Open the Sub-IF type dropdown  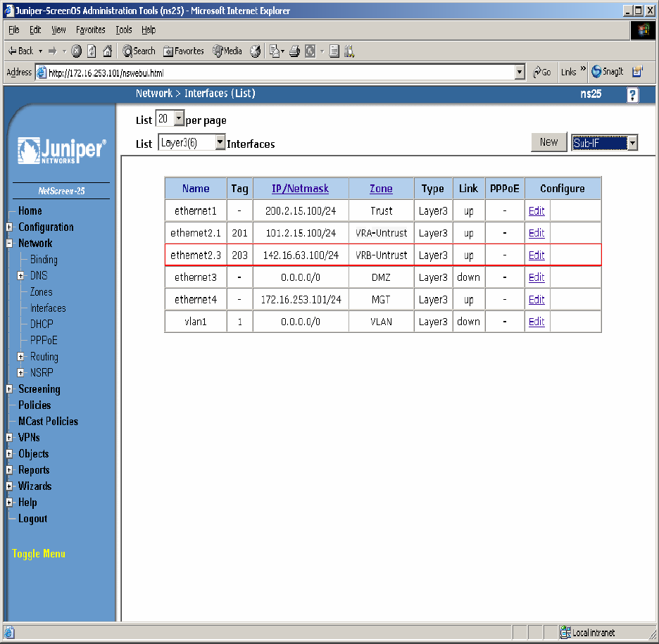click(632, 143)
